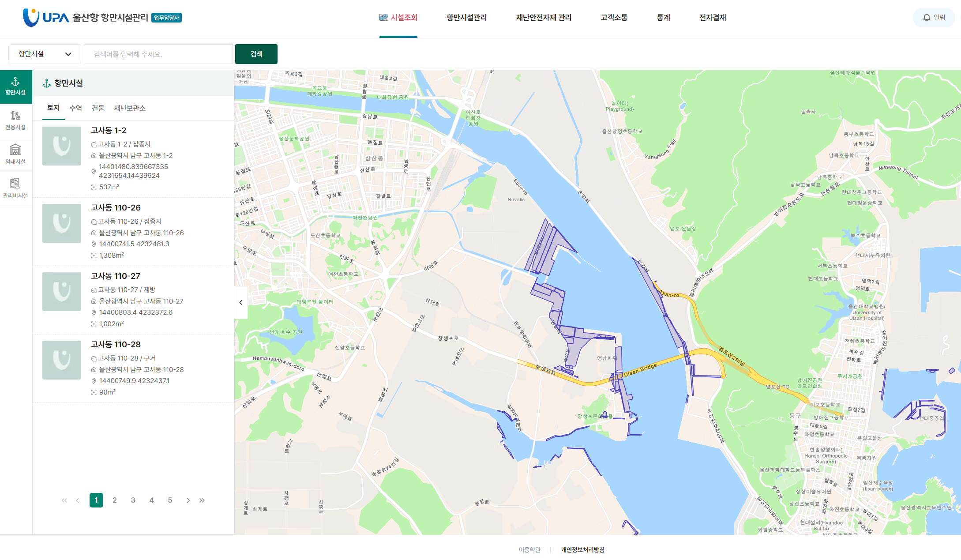Select the 토지 tab

point(53,108)
